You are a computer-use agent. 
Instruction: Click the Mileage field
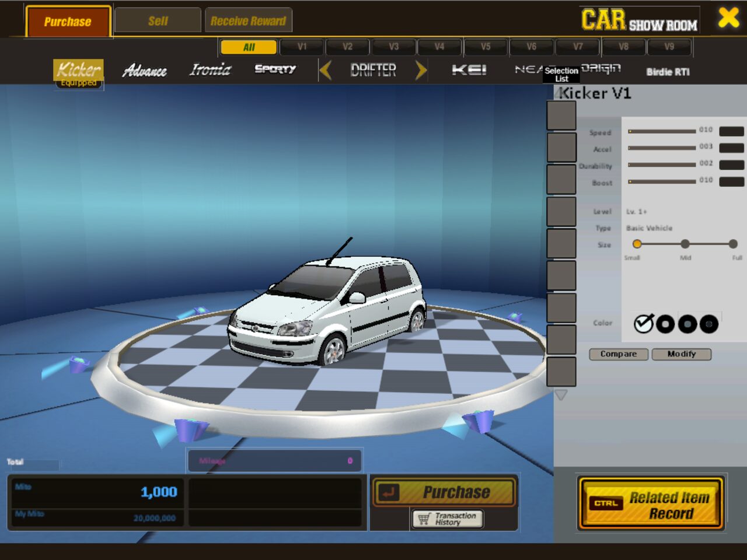275,460
